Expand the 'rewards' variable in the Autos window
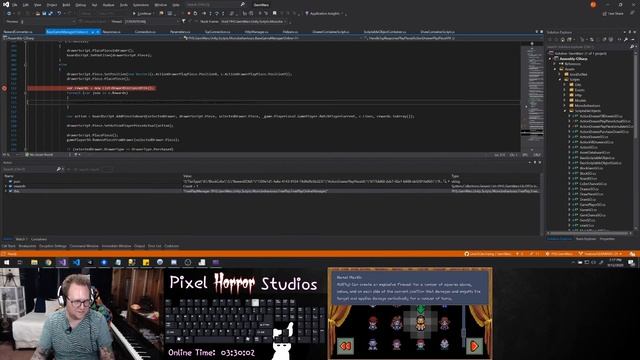Screen dimensions: 640x360 click(6, 186)
